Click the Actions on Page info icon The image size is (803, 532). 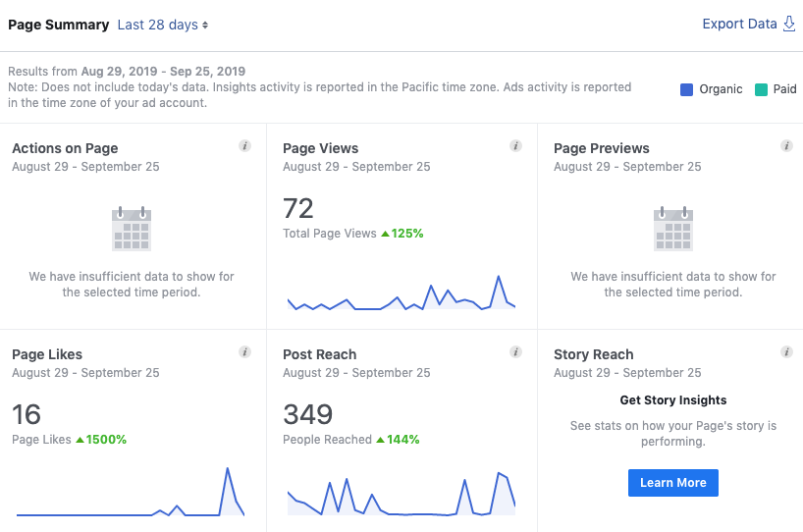point(244,146)
